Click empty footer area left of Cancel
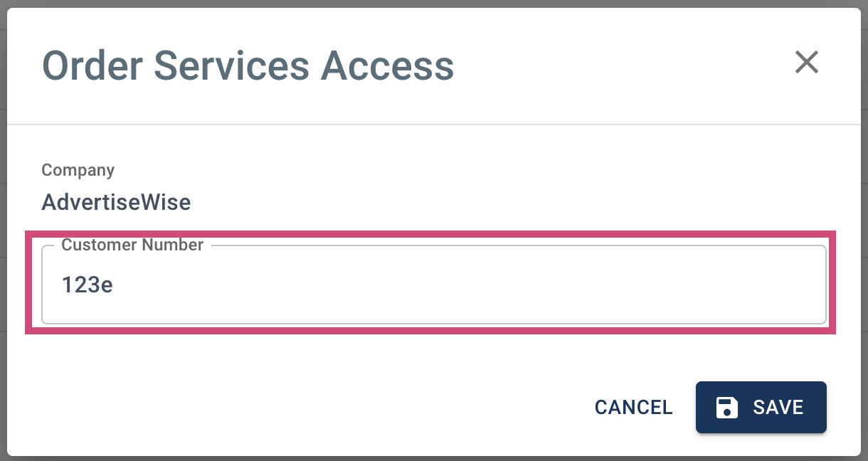Image resolution: width=868 pixels, height=461 pixels. [299, 408]
